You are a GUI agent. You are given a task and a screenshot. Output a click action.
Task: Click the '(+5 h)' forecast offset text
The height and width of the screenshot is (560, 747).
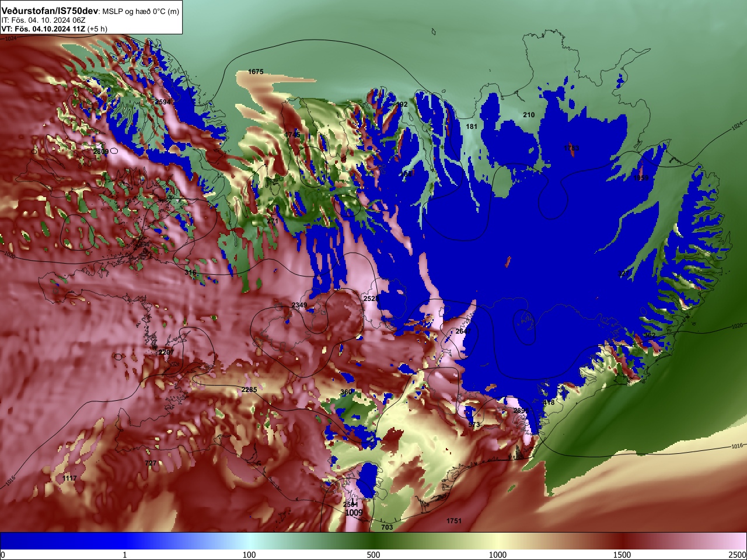tap(97, 29)
